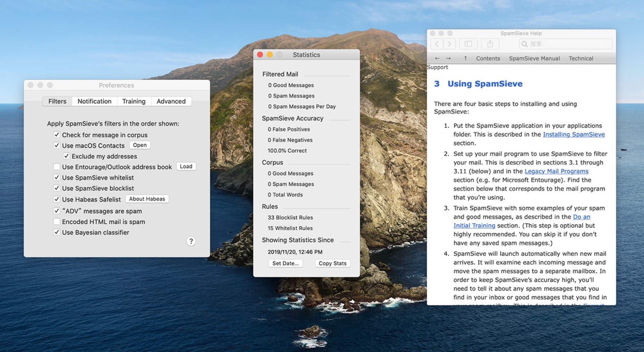Image resolution: width=644 pixels, height=352 pixels.
Task: Minimize the Statistics window
Action: pos(270,55)
